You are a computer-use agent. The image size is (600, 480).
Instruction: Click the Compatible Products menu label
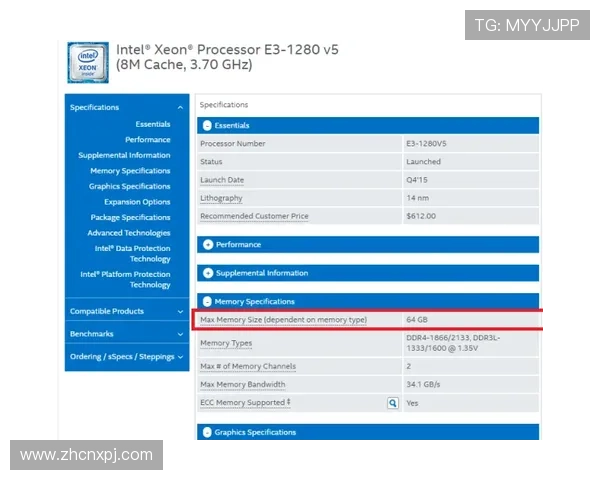click(107, 311)
